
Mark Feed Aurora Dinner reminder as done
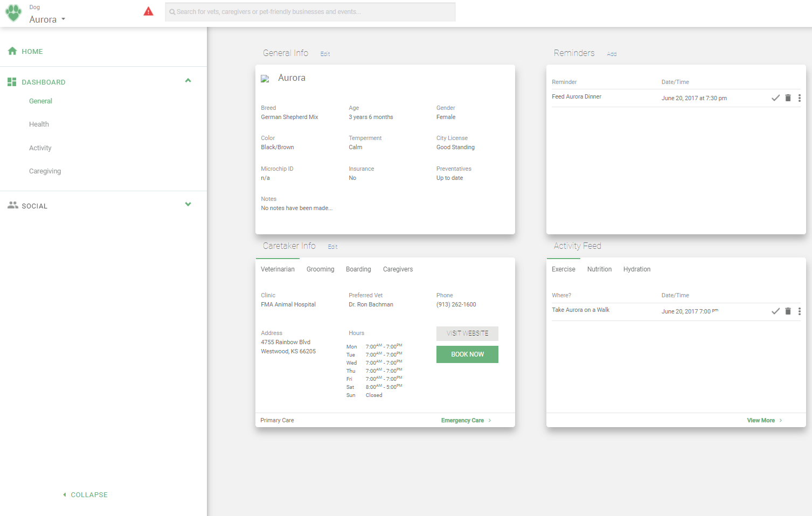pyautogui.click(x=775, y=98)
